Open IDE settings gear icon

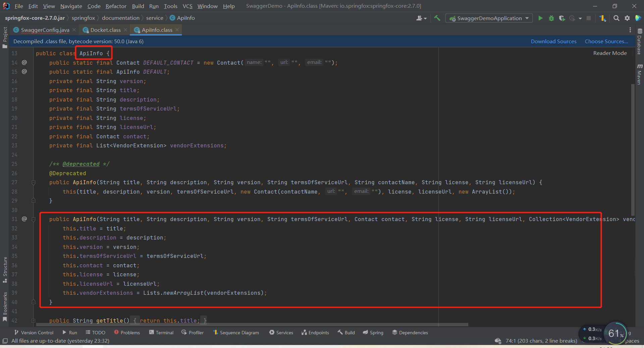(x=627, y=18)
